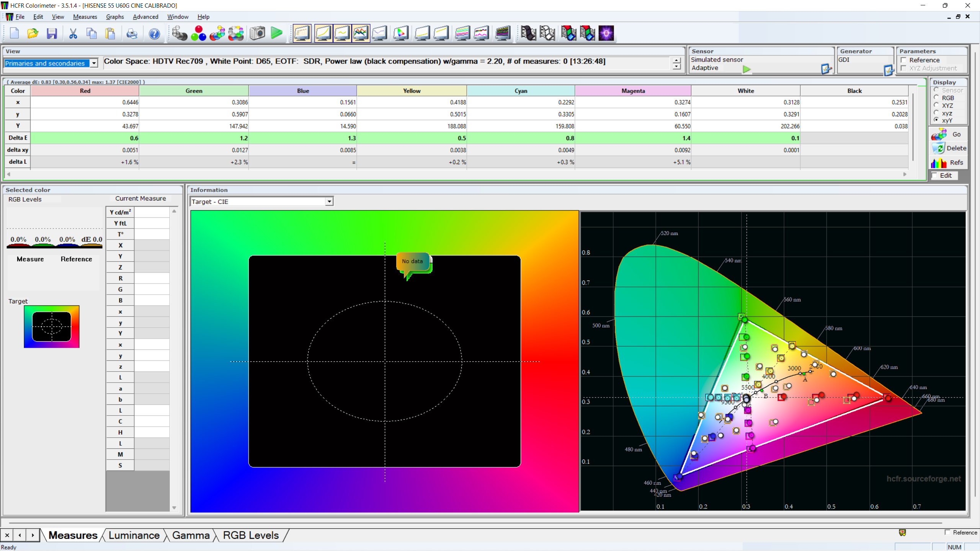980x551 pixels.
Task: Open a file with the folder icon
Action: (33, 33)
